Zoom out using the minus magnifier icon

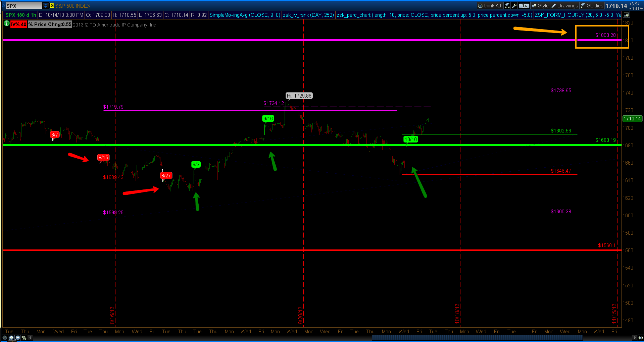pyautogui.click(x=17, y=338)
